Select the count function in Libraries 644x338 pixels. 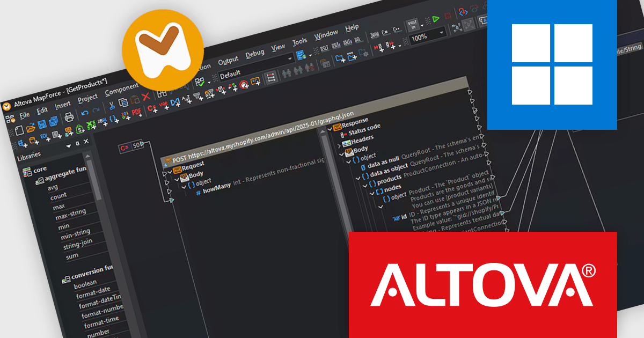pyautogui.click(x=58, y=196)
